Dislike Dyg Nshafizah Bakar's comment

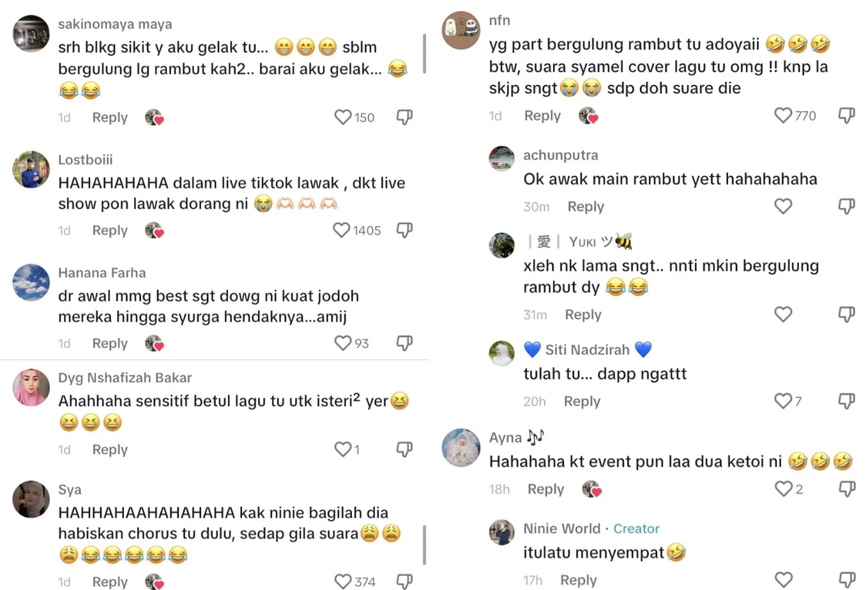[404, 450]
